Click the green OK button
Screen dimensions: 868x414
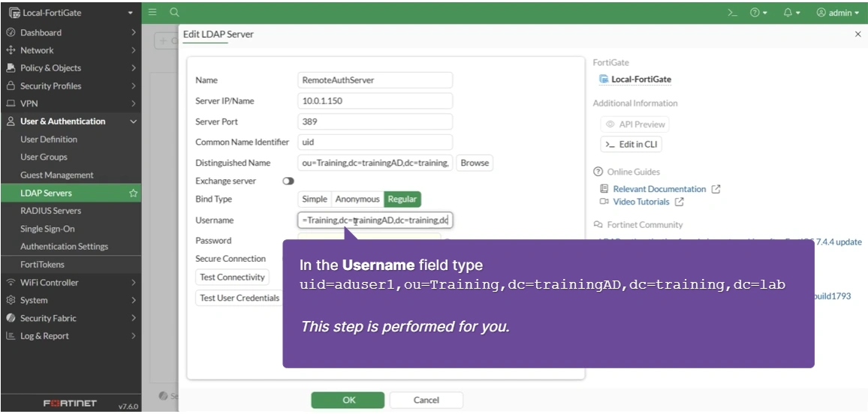tap(348, 400)
